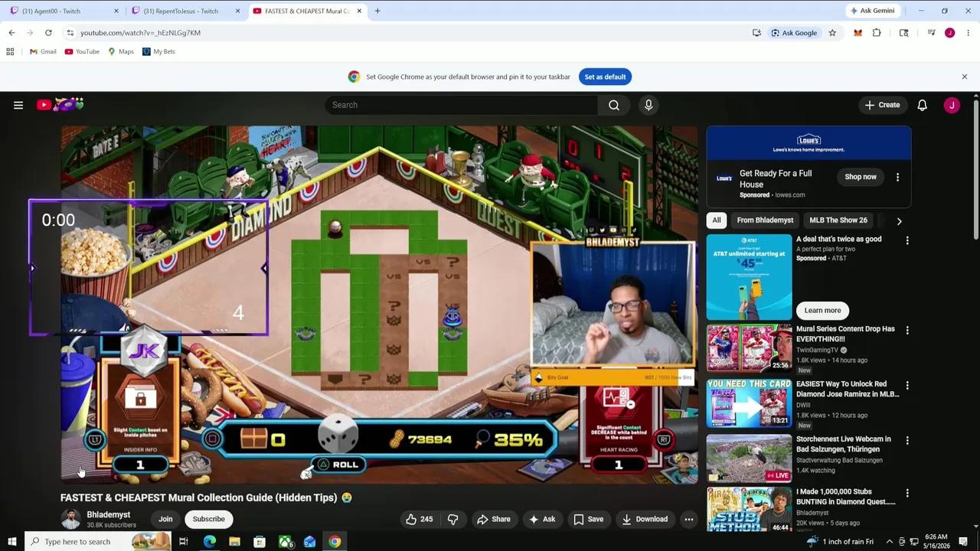Open more actions below the video
The height and width of the screenshot is (551, 980).
click(689, 519)
